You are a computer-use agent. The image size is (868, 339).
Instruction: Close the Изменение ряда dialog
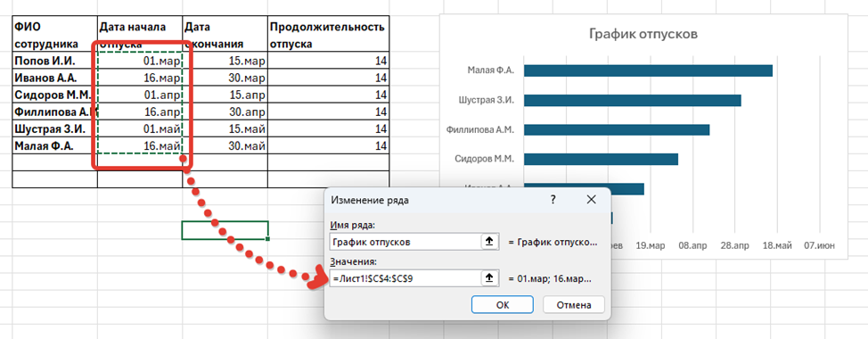click(x=591, y=200)
